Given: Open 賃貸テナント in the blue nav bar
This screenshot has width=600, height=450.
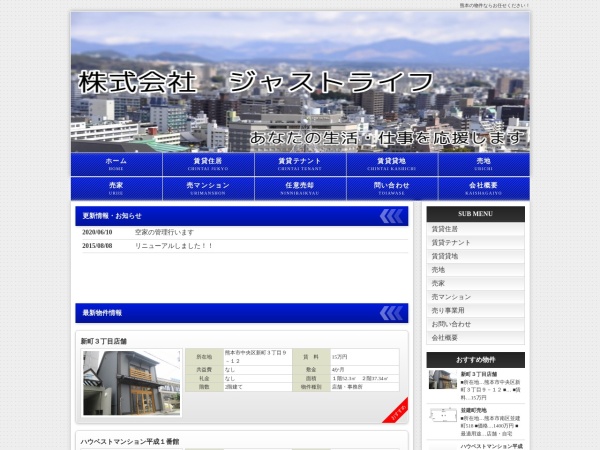Looking at the screenshot, I should pos(300,164).
